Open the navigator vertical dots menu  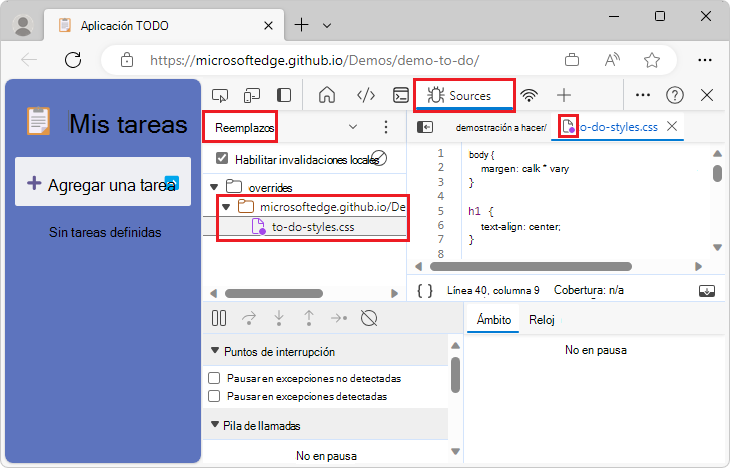(x=385, y=127)
